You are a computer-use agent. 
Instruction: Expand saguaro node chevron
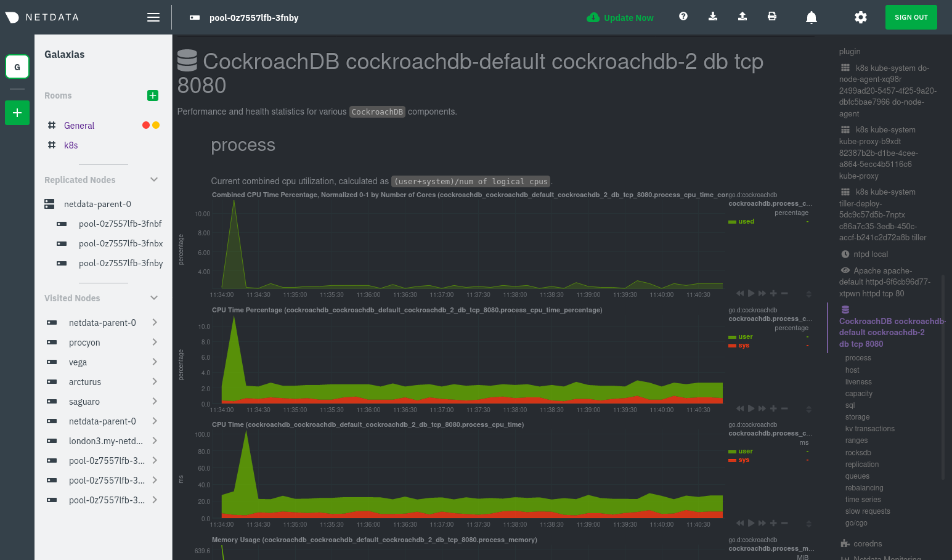click(155, 401)
